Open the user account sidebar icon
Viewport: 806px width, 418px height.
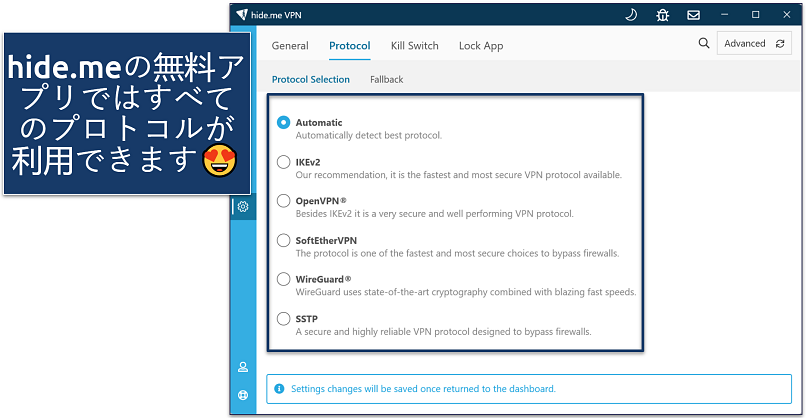point(243,367)
